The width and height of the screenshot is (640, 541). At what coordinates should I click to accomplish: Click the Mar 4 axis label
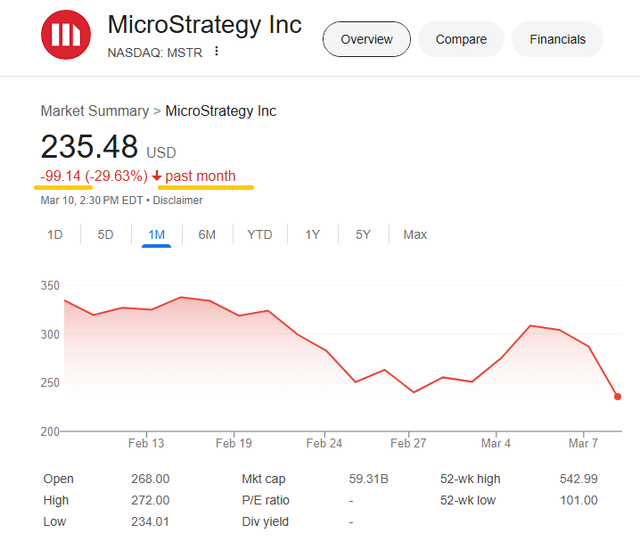click(496, 443)
